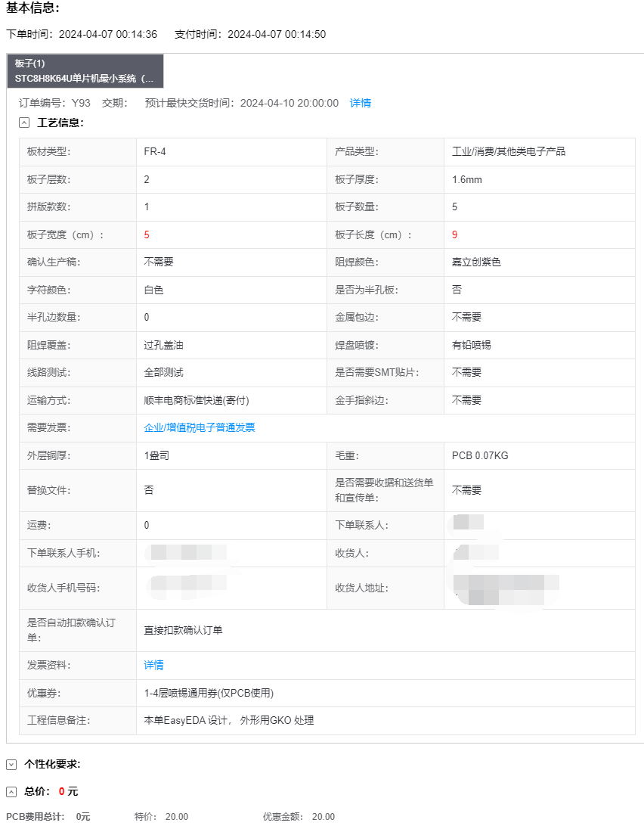Open 详情 link in 发票资料 row
The height and width of the screenshot is (829, 644).
point(153,665)
